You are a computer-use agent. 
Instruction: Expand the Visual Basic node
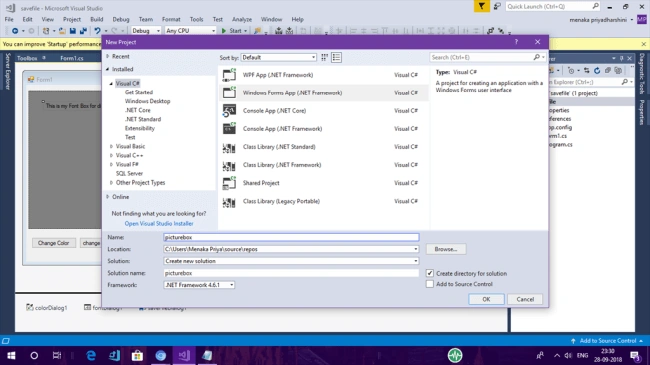[x=111, y=146]
